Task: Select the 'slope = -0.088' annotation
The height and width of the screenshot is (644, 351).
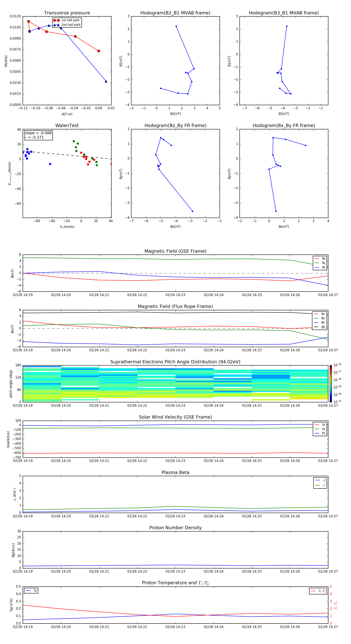Action: click(38, 133)
